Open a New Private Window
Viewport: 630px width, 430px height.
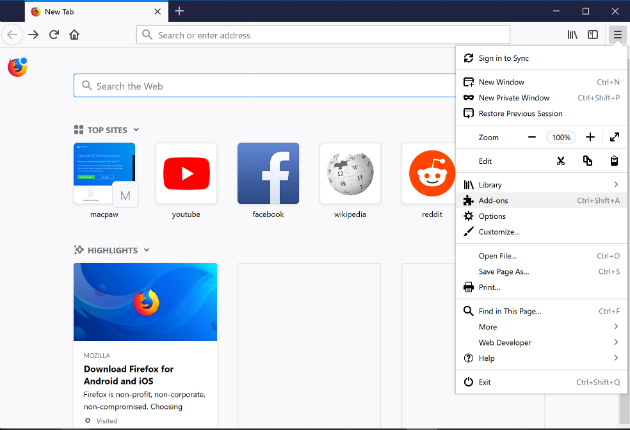pos(541,98)
